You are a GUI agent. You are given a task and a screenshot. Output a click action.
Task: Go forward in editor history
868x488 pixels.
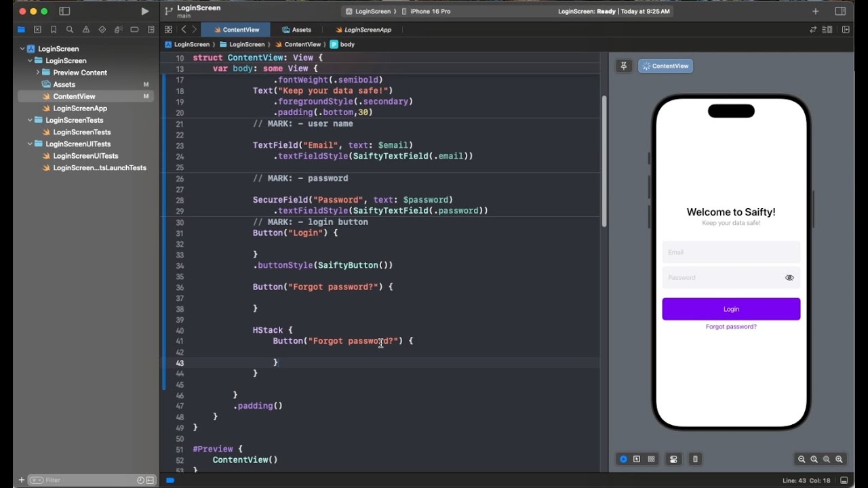click(x=195, y=30)
